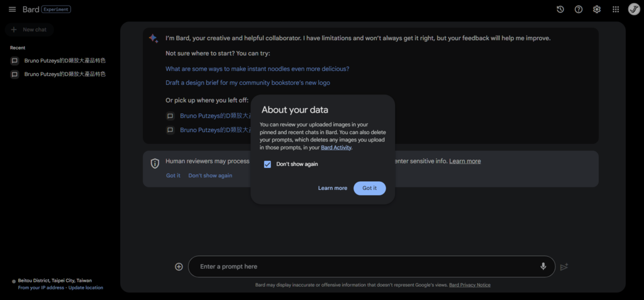Open the settings gear icon
Screen dimensions: 644x300
pyautogui.click(x=597, y=9)
